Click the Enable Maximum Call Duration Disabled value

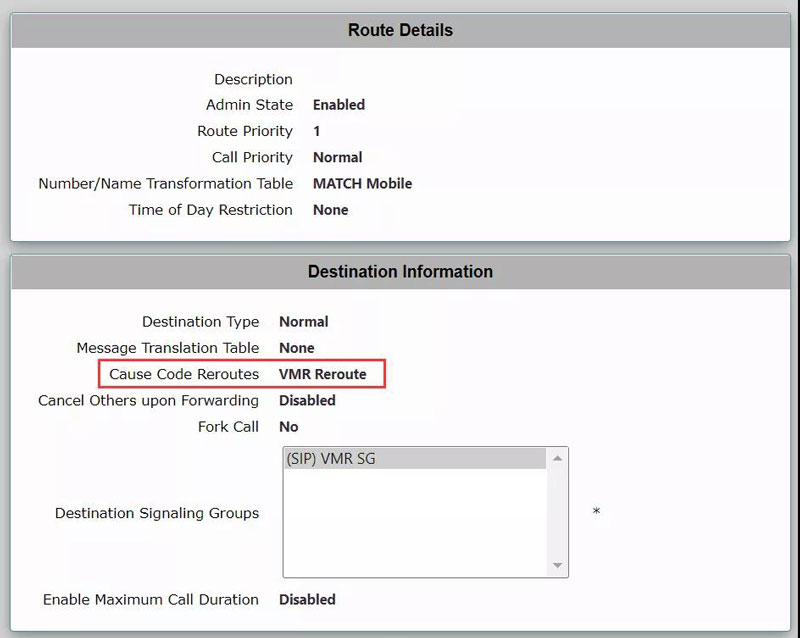point(307,600)
